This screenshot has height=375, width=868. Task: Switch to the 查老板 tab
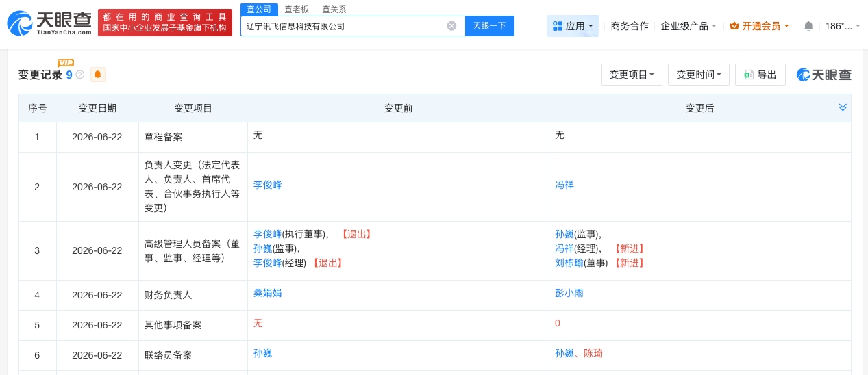tap(297, 10)
